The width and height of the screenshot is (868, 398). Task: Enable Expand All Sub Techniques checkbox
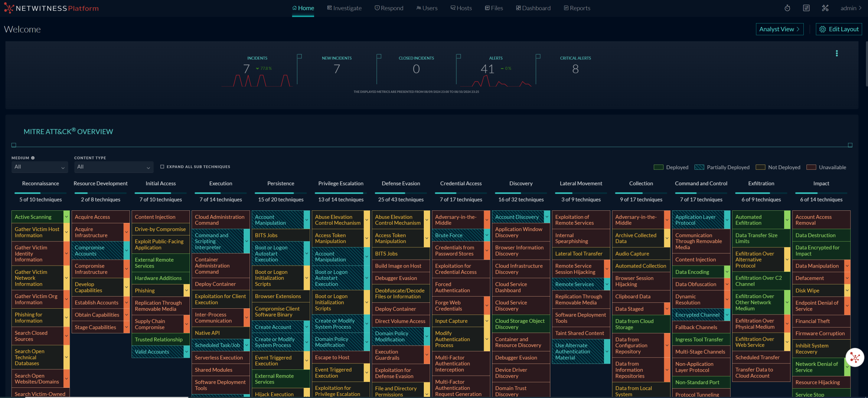tap(162, 166)
